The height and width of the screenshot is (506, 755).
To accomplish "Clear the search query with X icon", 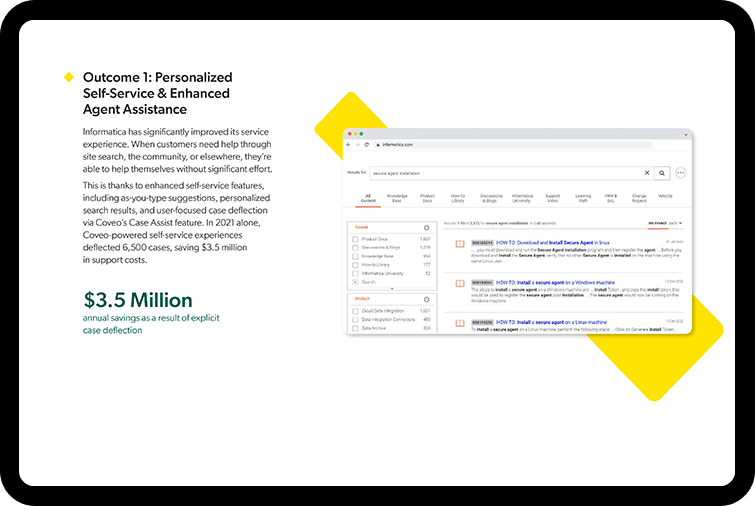I will 646,172.
